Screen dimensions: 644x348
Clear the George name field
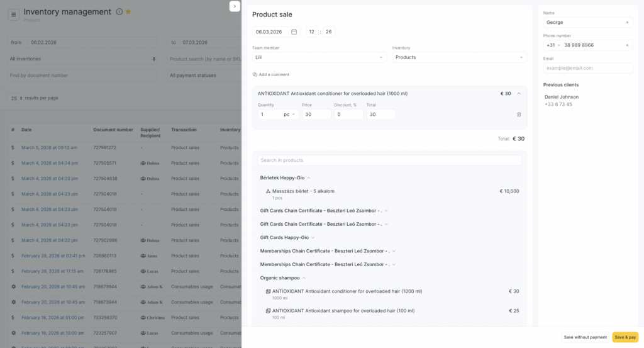(627, 23)
